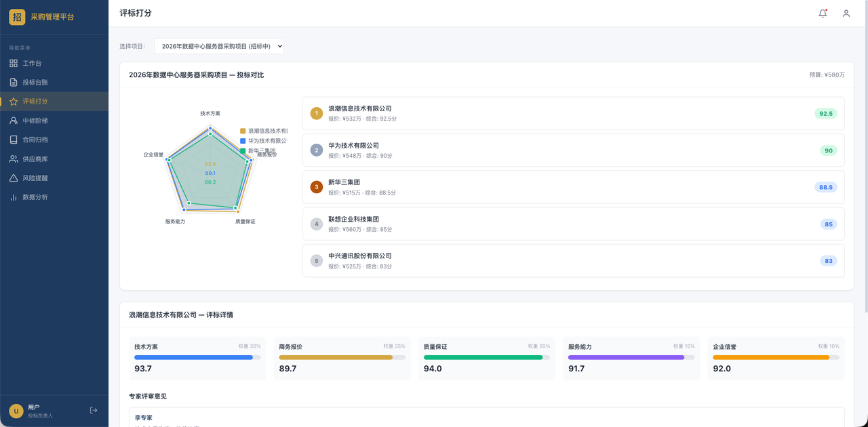The width and height of the screenshot is (868, 427).
Task: Click the 投标负责人 role text
Action: (40, 415)
